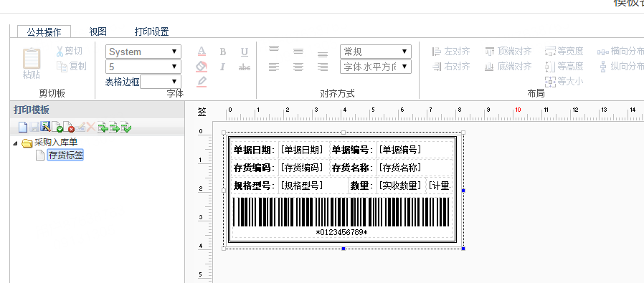Click the page with red X icon
This screenshot has height=283, width=644.
pos(69,127)
